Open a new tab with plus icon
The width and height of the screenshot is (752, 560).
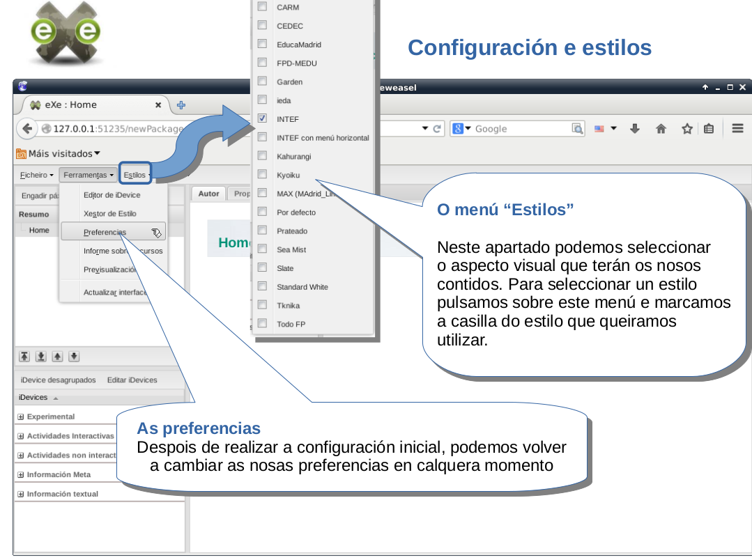coord(181,105)
